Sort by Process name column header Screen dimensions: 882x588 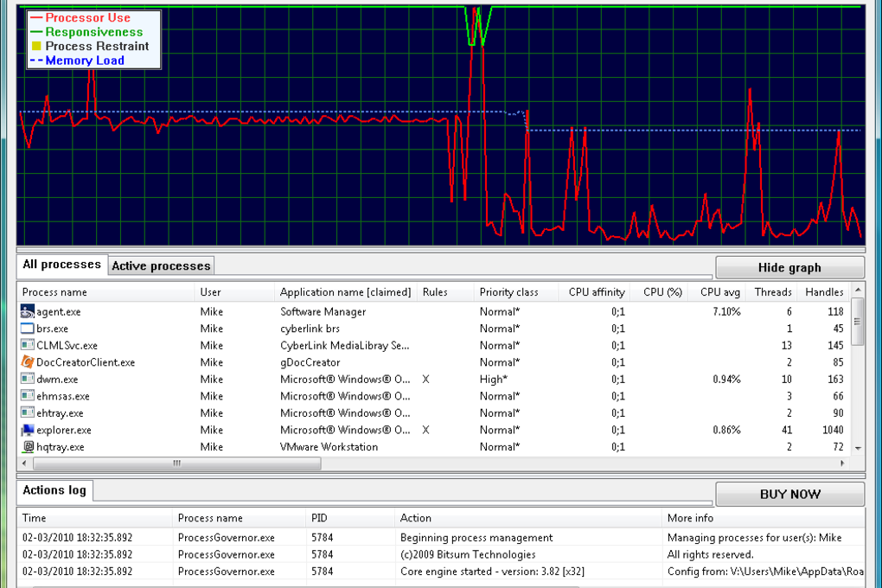105,292
